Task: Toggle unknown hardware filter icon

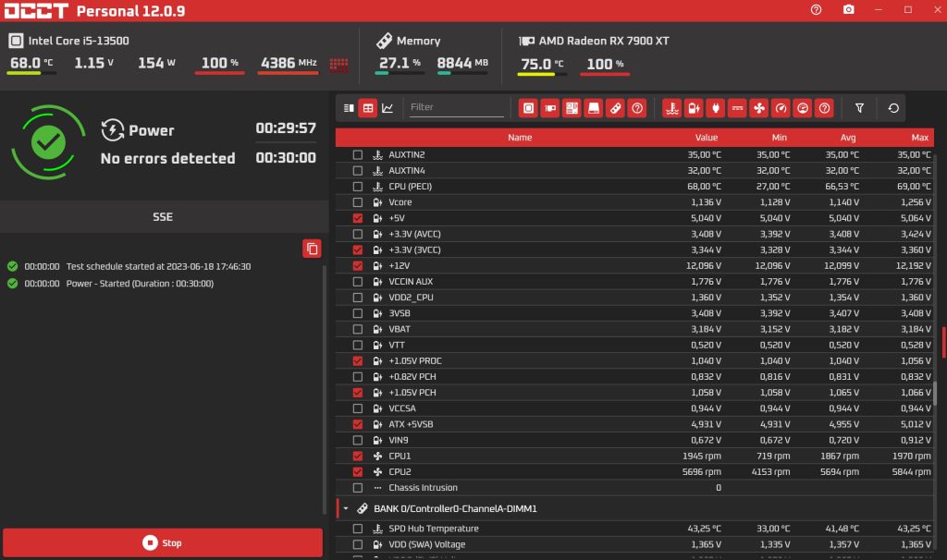Action: [x=637, y=108]
